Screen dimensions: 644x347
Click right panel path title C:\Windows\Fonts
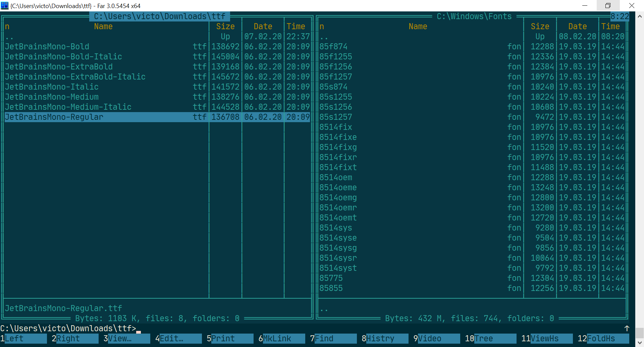[474, 16]
